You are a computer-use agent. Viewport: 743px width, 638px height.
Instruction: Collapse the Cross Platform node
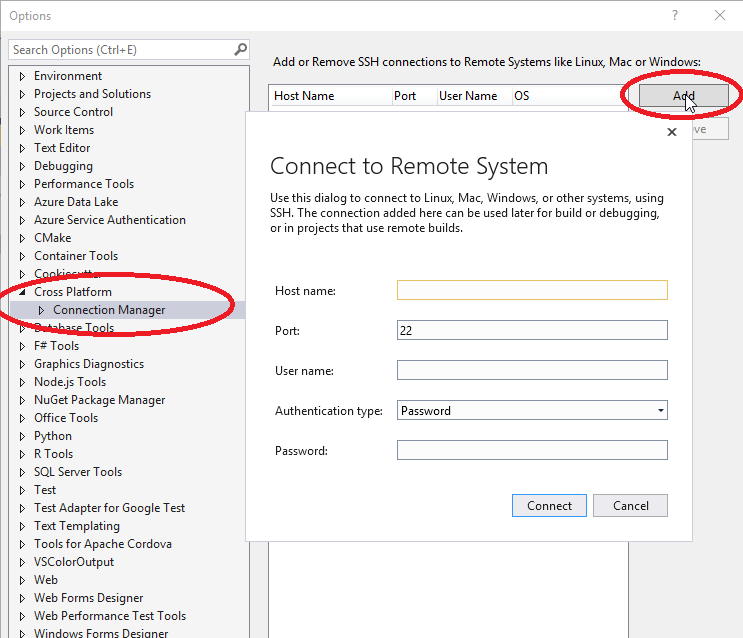tap(22, 292)
